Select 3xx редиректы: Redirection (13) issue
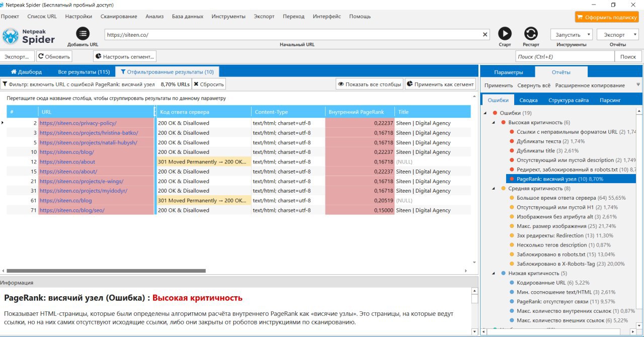 click(561, 235)
